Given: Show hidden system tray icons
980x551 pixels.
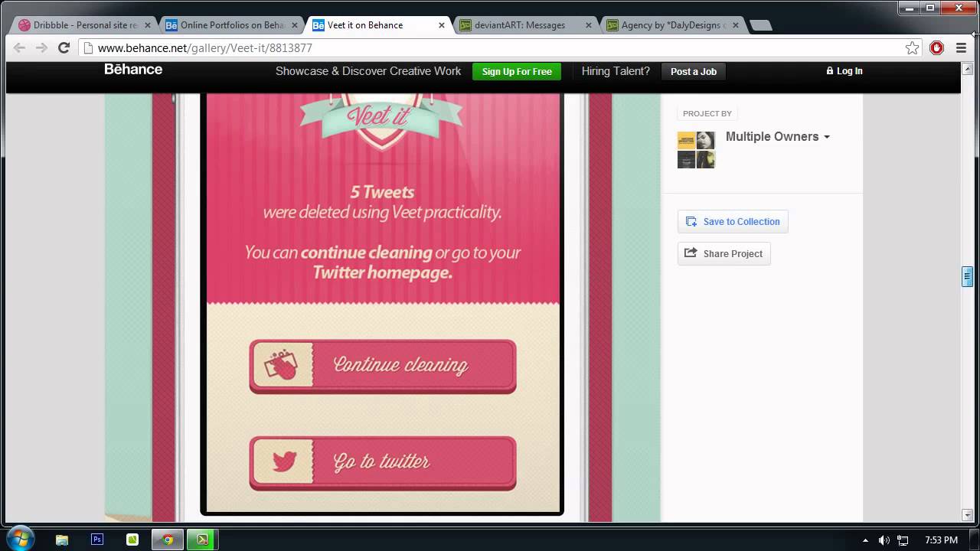Looking at the screenshot, I should (866, 540).
